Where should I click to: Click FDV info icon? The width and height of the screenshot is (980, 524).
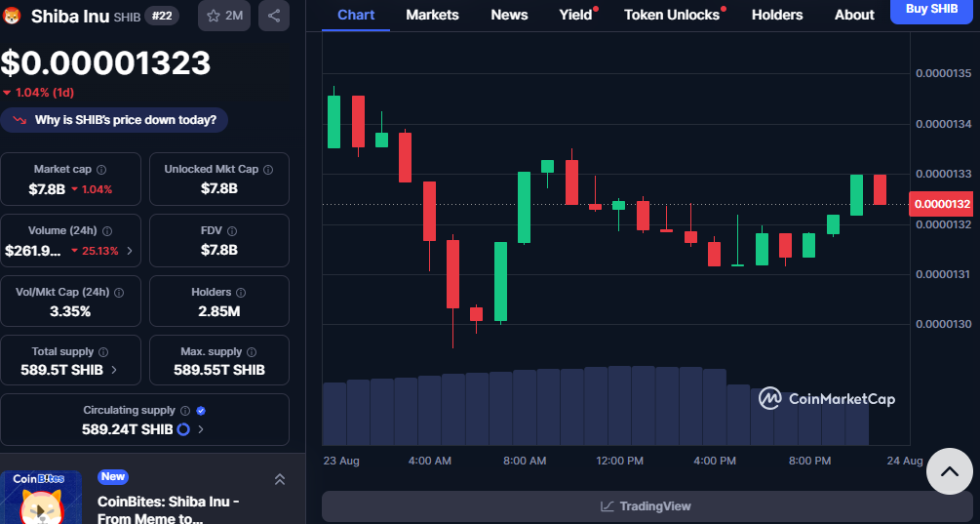(x=232, y=230)
